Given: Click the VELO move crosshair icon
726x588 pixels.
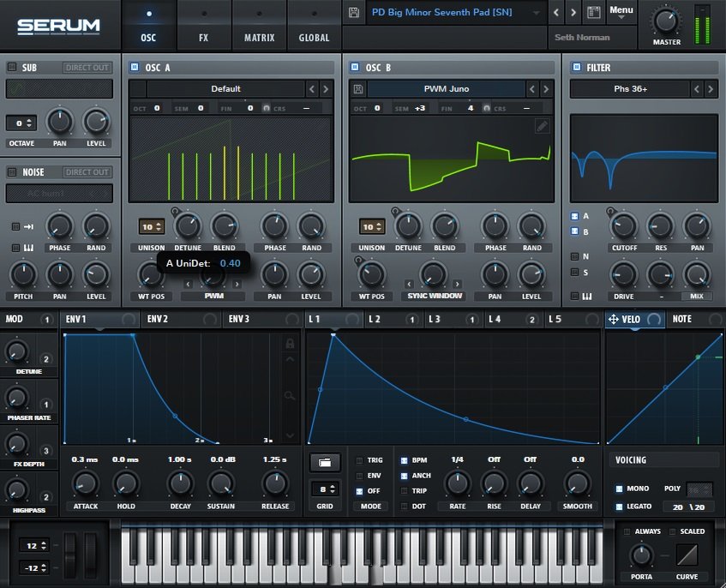Looking at the screenshot, I should pos(613,319).
